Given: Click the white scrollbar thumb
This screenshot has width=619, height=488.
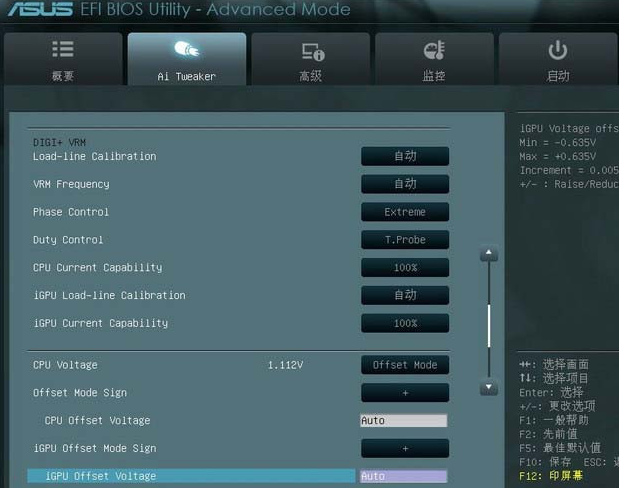Looking at the screenshot, I should 489,326.
